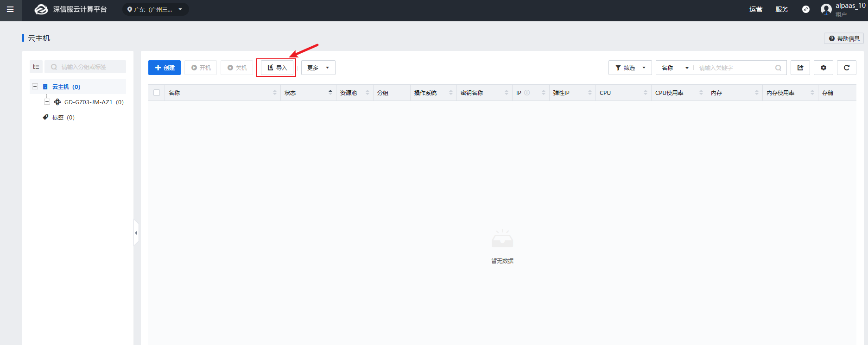The height and width of the screenshot is (345, 868).
Task: Open the hamburger navigation menu
Action: [x=10, y=10]
